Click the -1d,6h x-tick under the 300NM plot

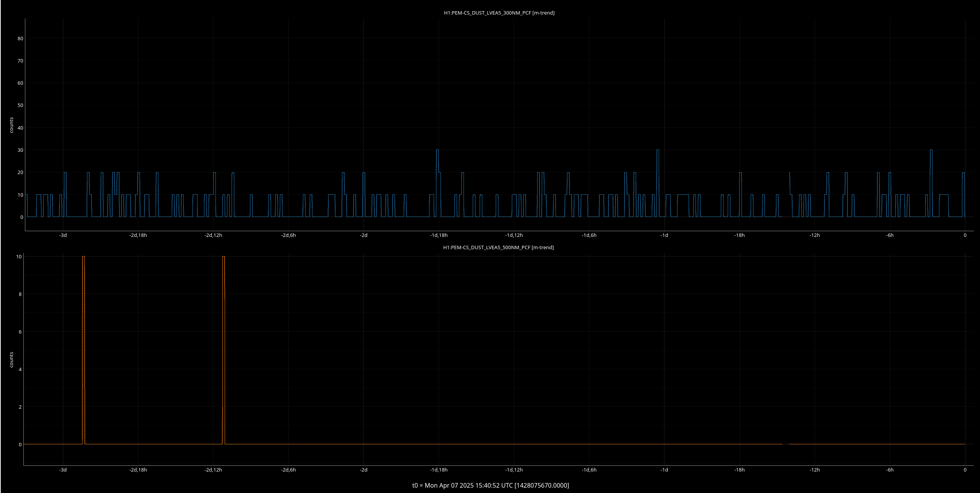[x=589, y=235]
